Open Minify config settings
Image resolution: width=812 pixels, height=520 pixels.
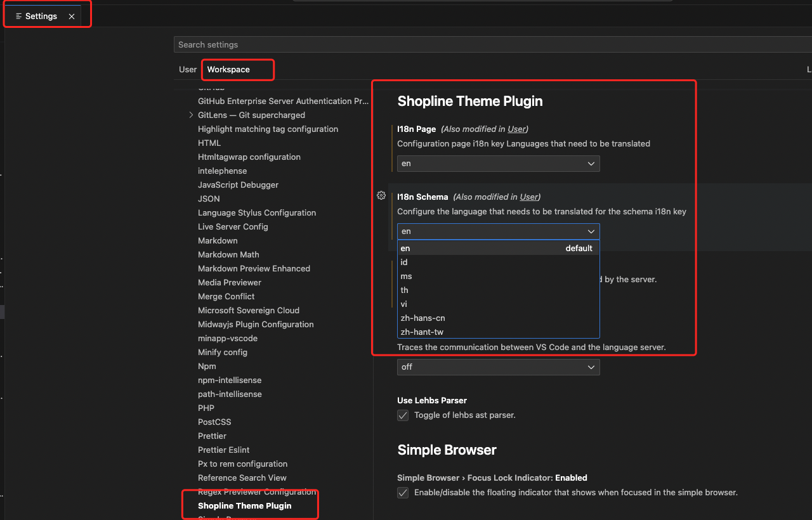(223, 352)
